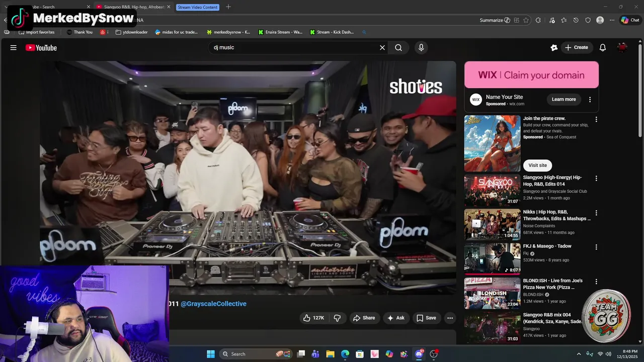Open options for FKJ & Masego video
Screen dimensions: 644x362
point(596,247)
